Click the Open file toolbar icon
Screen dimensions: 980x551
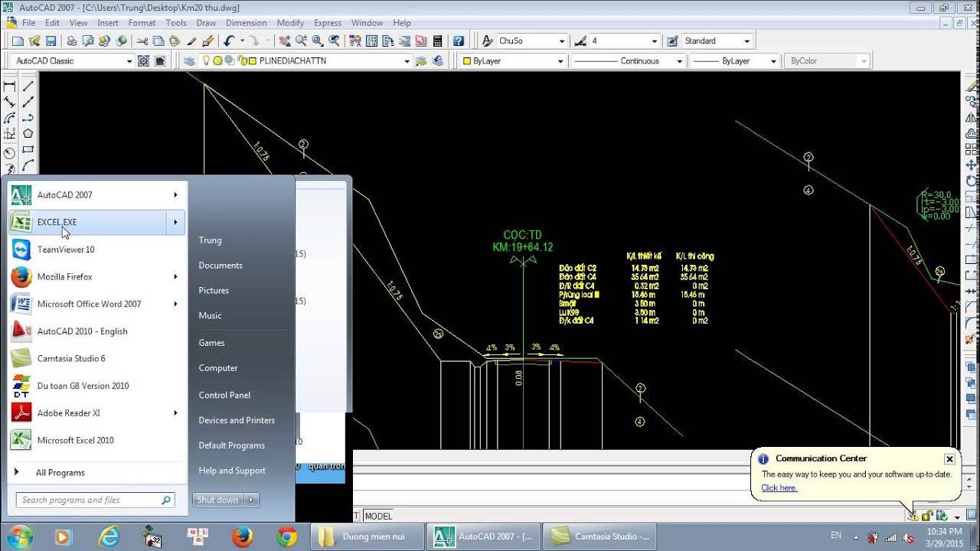(x=34, y=41)
